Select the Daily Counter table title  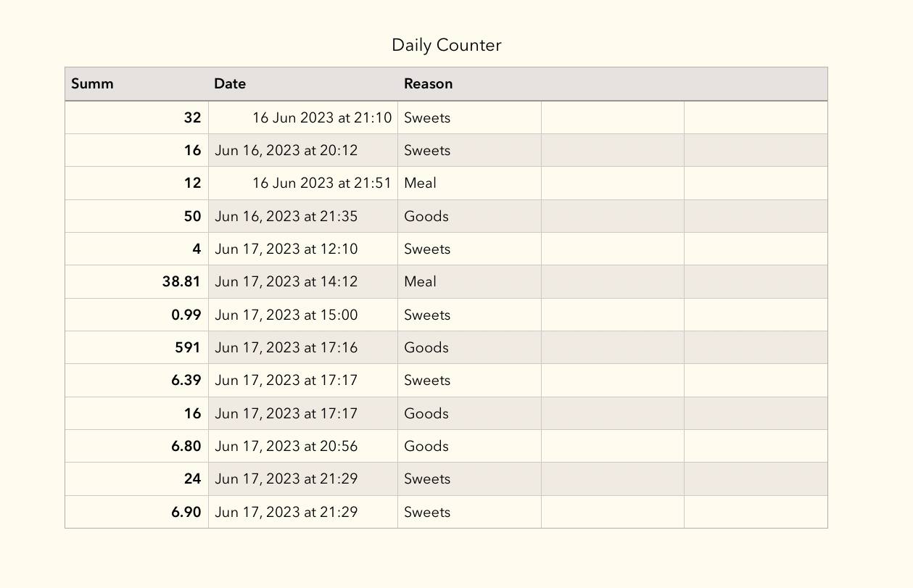446,45
